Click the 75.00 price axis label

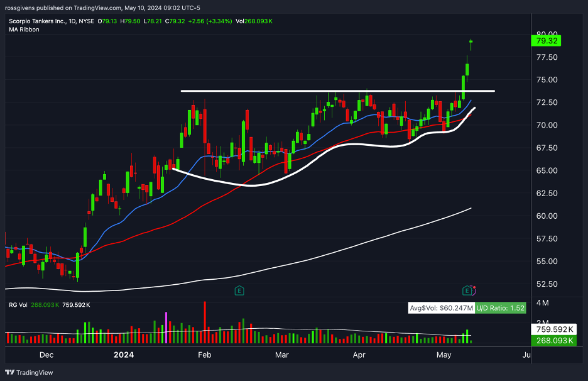[547, 80]
